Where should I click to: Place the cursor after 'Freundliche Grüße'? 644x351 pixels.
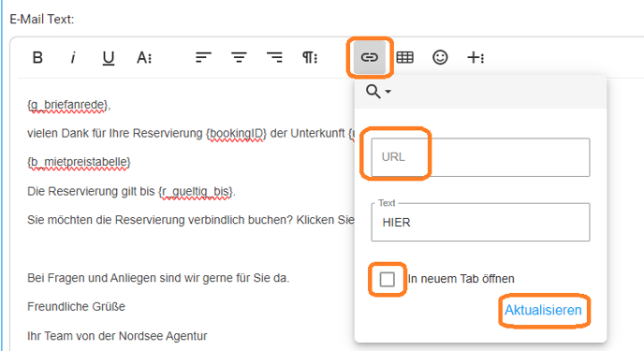pyautogui.click(x=126, y=307)
